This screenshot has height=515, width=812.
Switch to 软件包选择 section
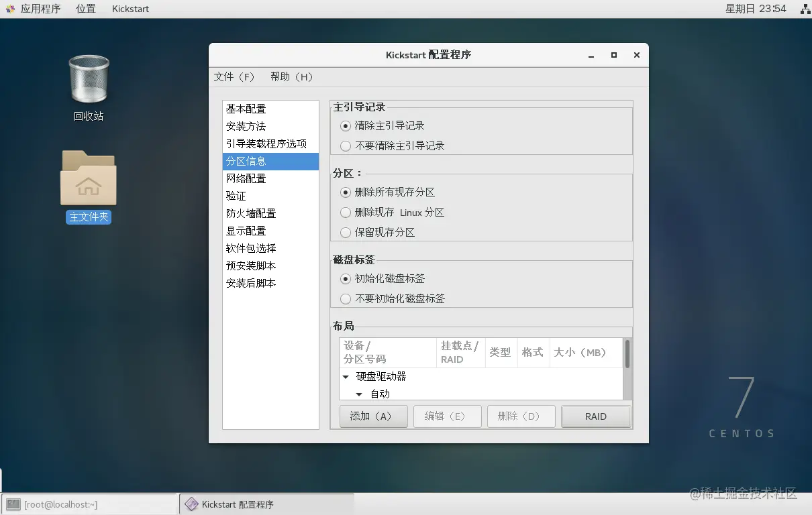(x=270, y=248)
